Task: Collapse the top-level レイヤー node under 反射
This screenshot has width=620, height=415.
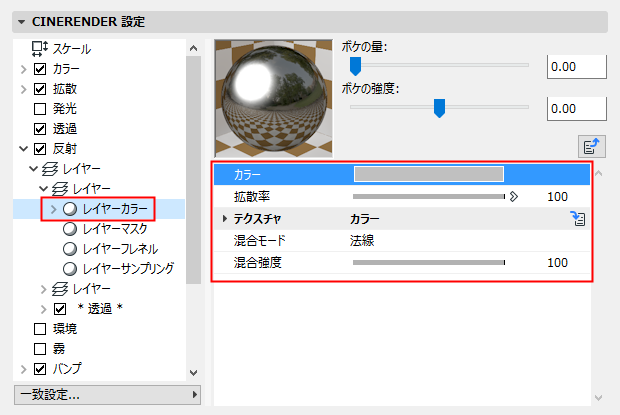Action: [34, 169]
